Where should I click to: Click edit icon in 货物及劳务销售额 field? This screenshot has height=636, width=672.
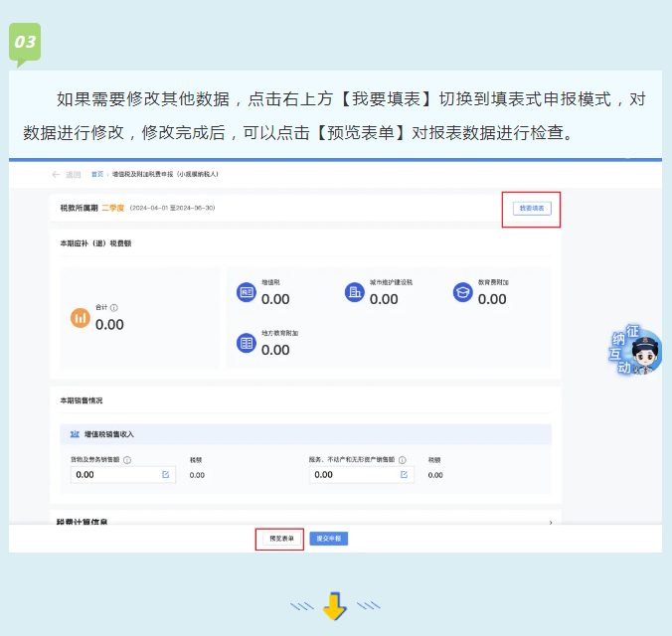(166, 475)
